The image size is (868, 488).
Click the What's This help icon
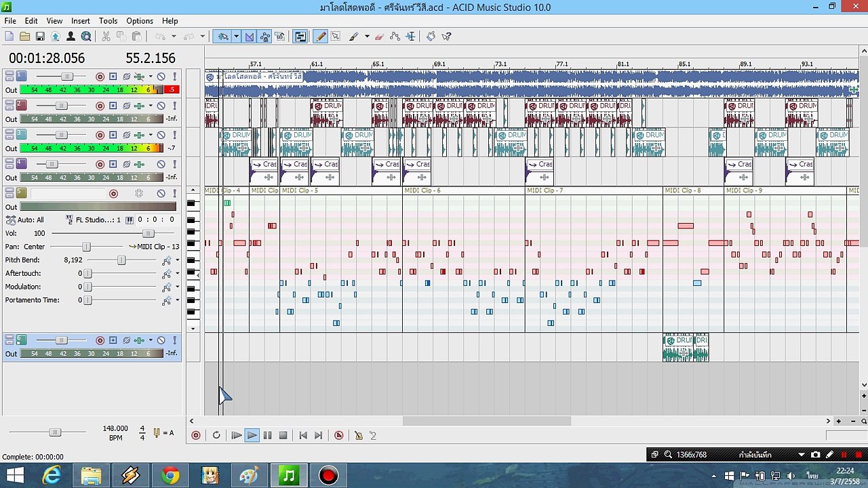coord(447,37)
